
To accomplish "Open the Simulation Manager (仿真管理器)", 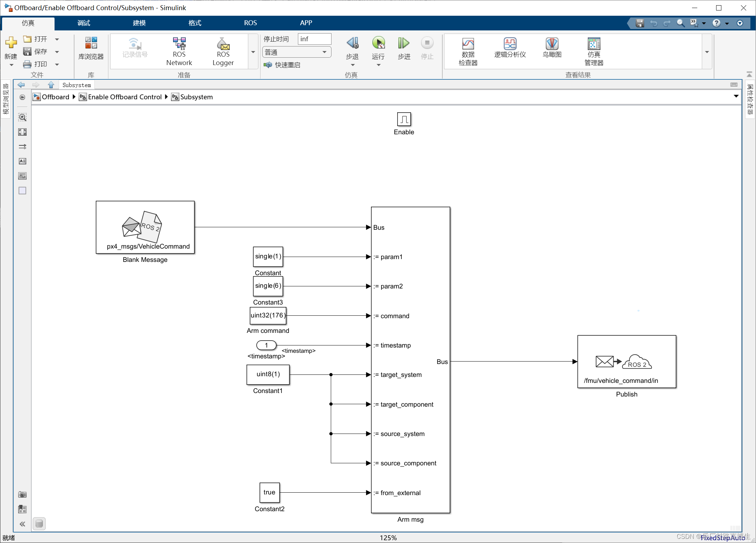I will (x=594, y=51).
